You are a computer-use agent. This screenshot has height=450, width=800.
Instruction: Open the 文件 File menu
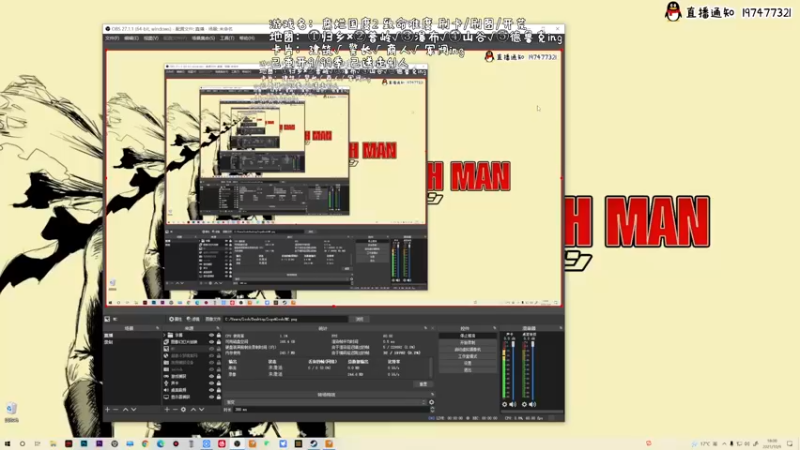click(x=112, y=38)
